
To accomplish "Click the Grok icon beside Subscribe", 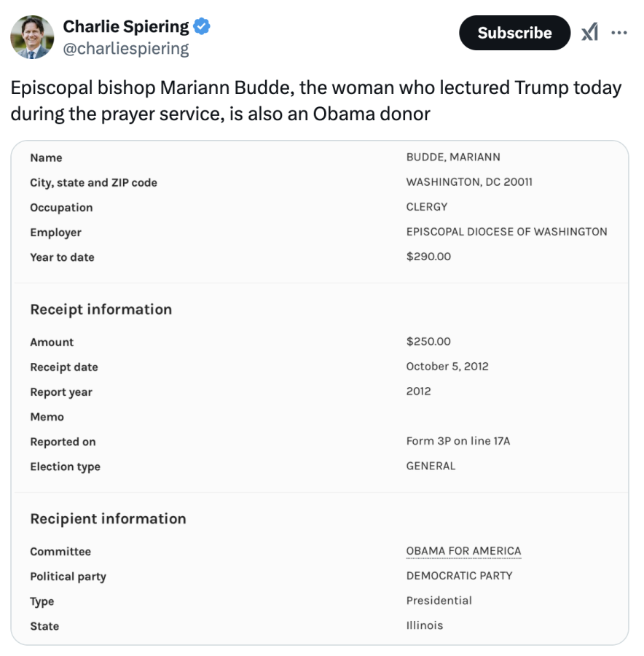I will 589,33.
